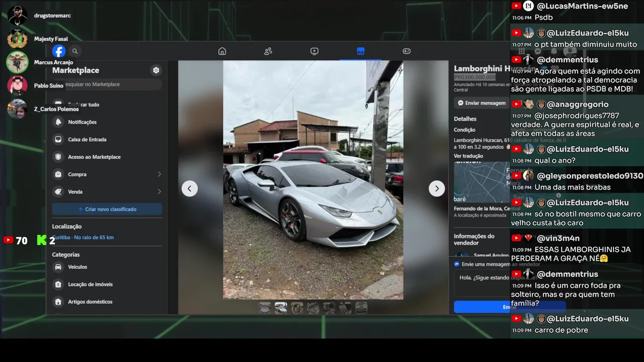Open Marketplace settings gear
This screenshot has height=362, width=644.
click(x=156, y=70)
